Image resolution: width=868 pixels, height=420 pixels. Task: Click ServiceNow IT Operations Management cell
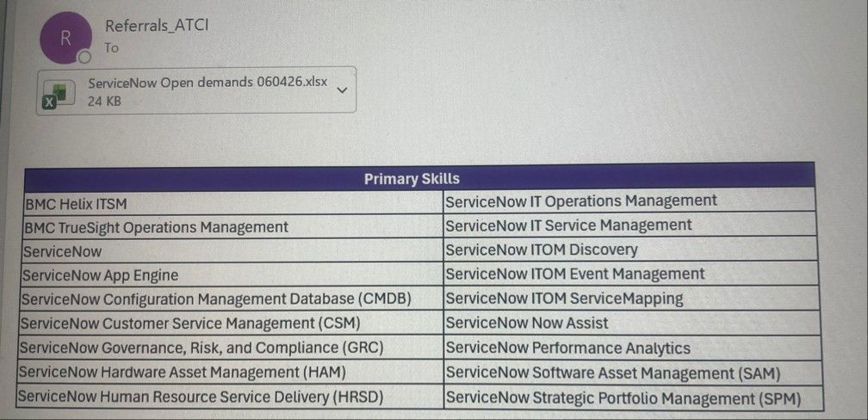click(x=630, y=201)
